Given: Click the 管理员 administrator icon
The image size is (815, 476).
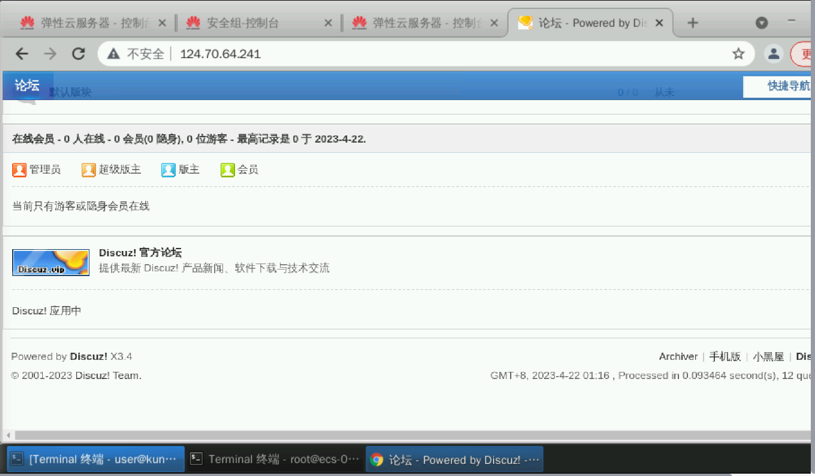Looking at the screenshot, I should 19,170.
